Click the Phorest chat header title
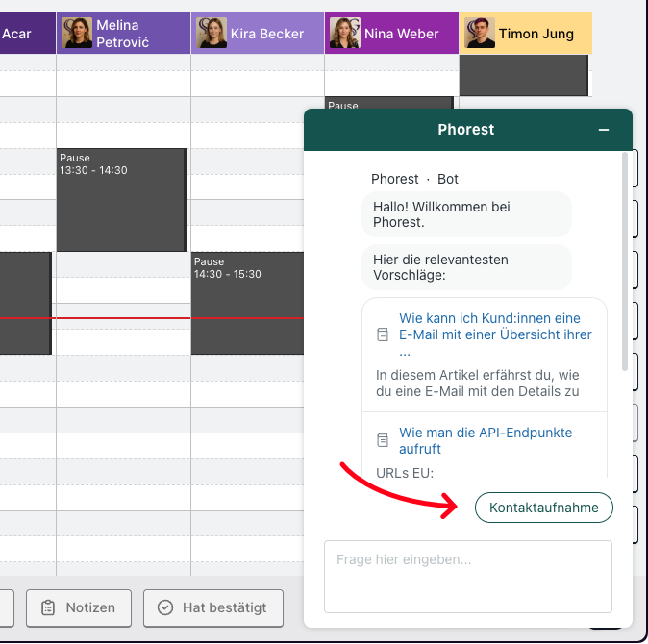This screenshot has height=644, width=648. [465, 130]
